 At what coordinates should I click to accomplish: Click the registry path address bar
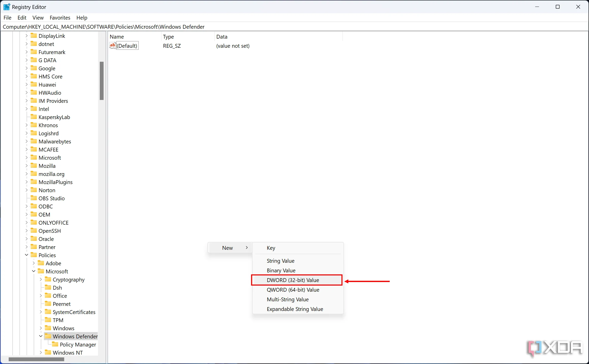click(294, 27)
